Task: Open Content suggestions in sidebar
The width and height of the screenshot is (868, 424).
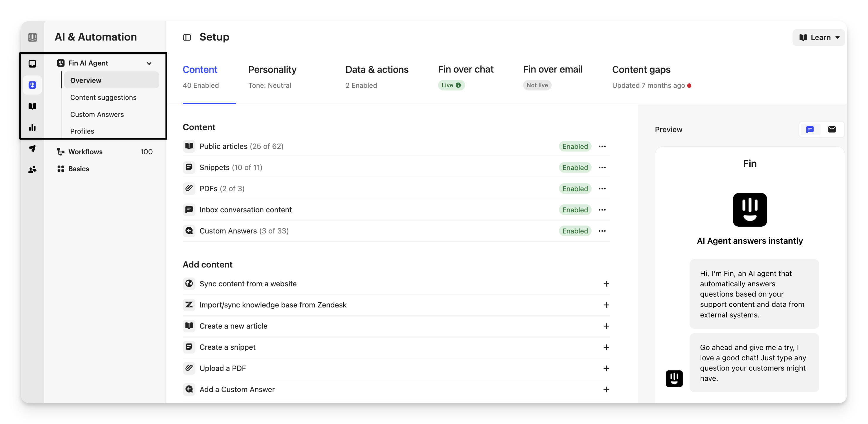Action: pos(103,97)
